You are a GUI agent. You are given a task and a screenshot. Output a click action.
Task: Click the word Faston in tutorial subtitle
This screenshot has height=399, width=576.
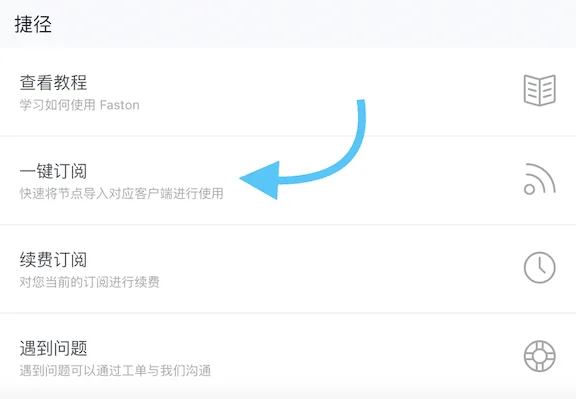120,105
